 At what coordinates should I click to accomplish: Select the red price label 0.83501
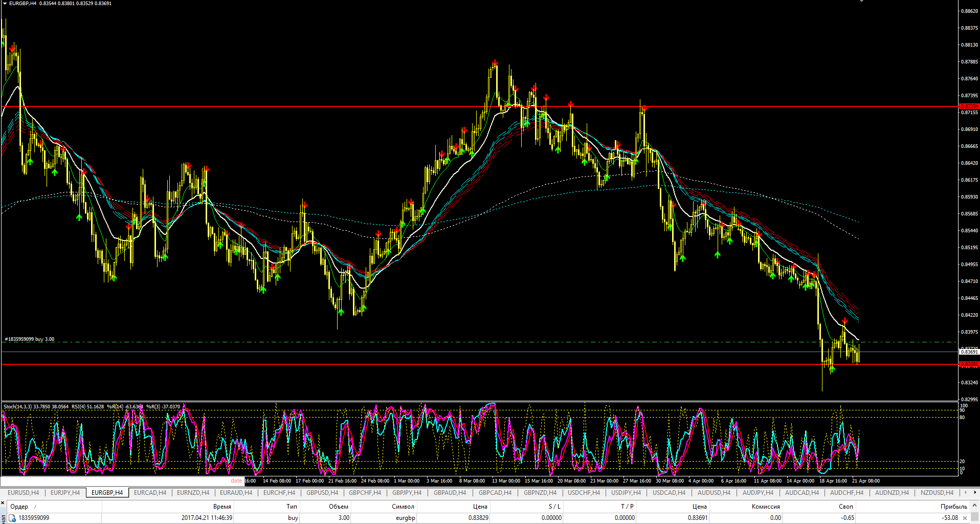(969, 364)
